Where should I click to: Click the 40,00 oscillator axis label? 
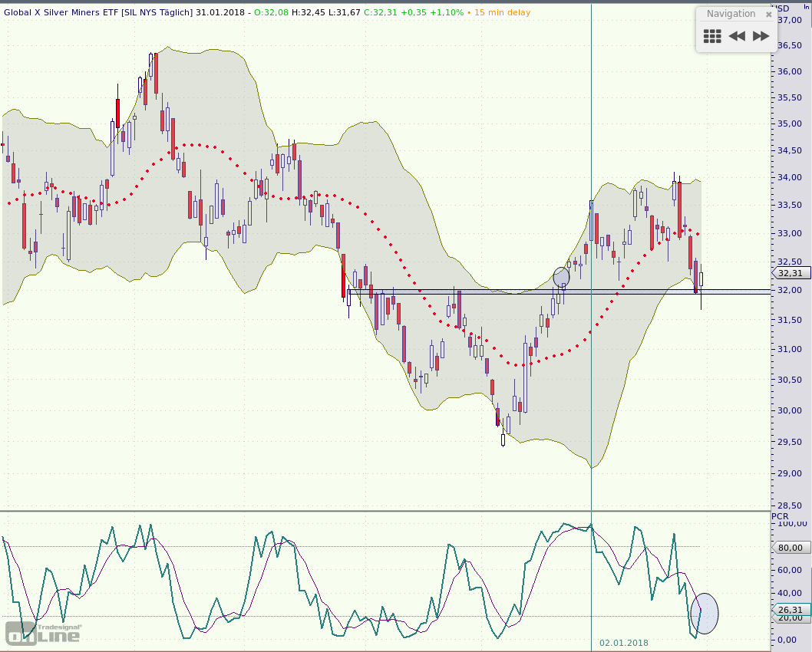pos(790,594)
